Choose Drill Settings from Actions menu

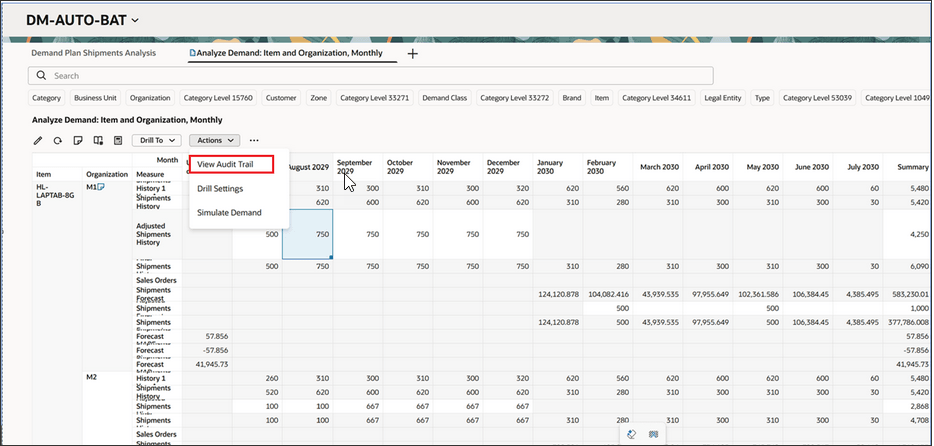(x=220, y=188)
